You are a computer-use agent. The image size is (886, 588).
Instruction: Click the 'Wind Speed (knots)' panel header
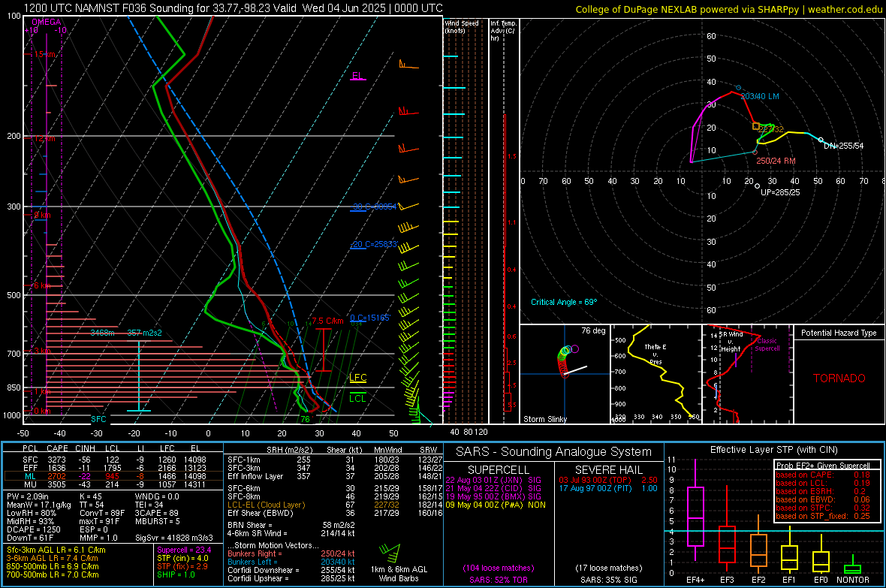pyautogui.click(x=462, y=26)
